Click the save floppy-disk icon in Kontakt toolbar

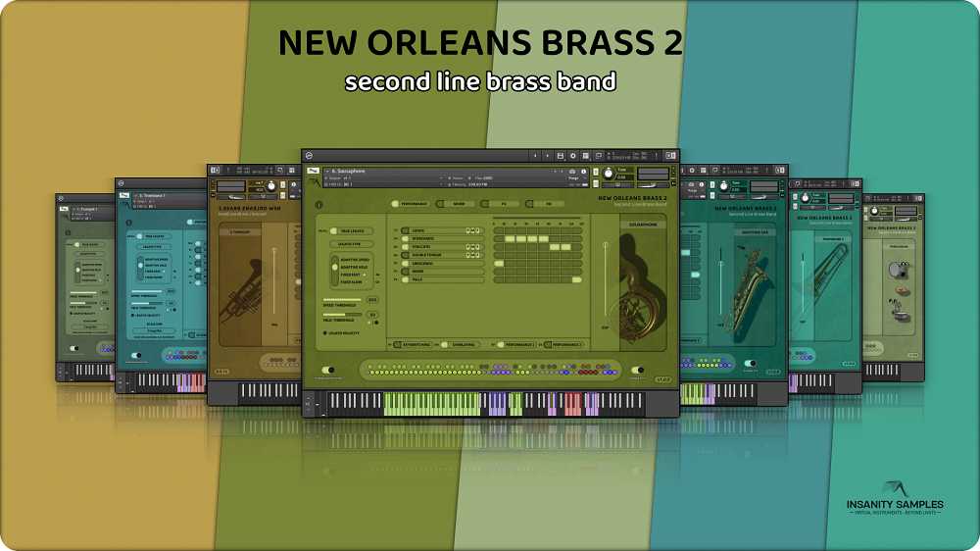pyautogui.click(x=561, y=156)
